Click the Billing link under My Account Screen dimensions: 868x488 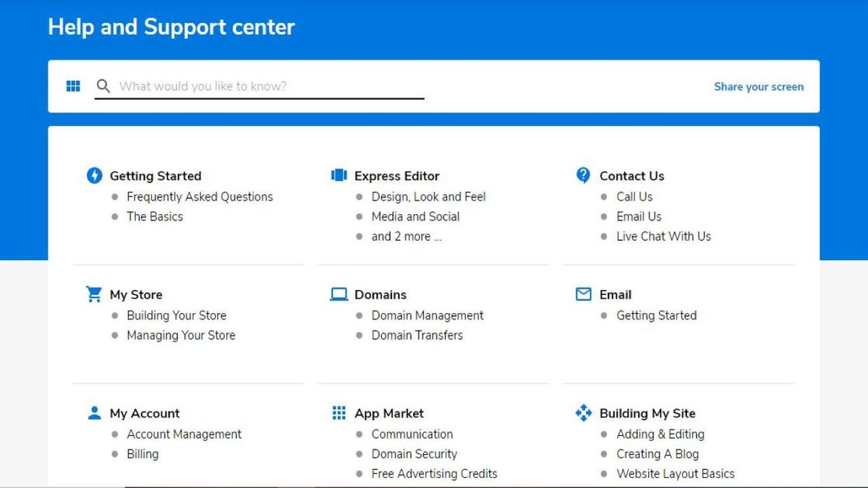(x=142, y=454)
